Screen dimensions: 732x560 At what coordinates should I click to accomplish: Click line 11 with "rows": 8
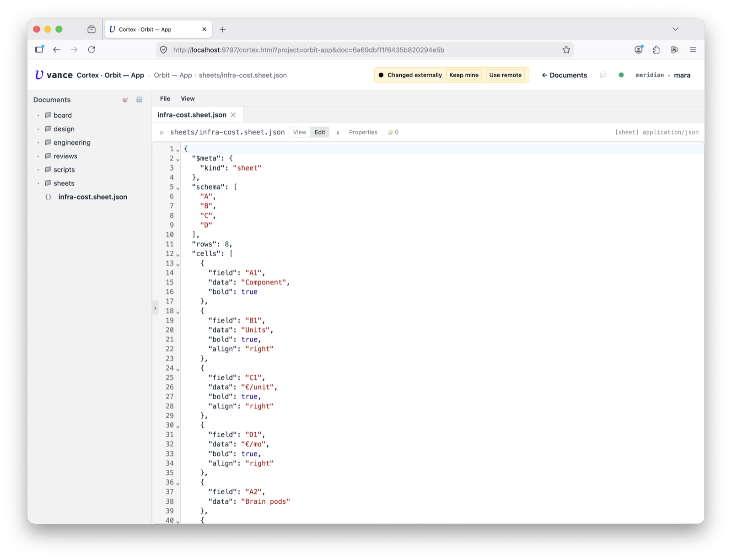(212, 244)
